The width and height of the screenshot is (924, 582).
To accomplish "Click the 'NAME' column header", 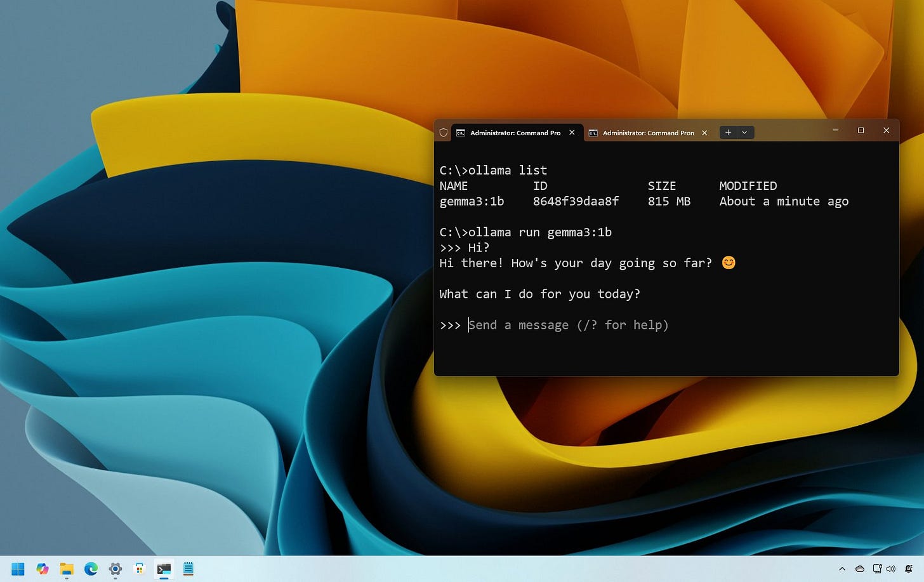I will pyautogui.click(x=454, y=186).
